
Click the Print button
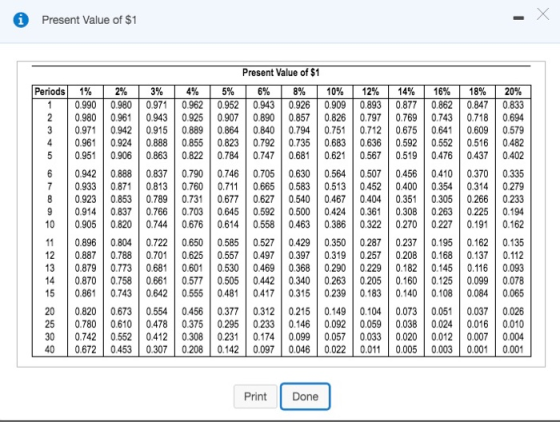pos(255,396)
